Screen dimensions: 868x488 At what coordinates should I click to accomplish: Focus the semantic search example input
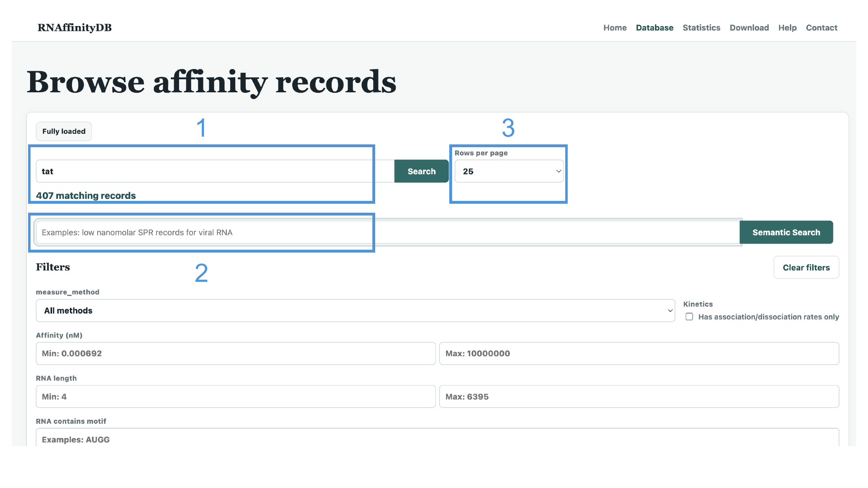tap(387, 232)
